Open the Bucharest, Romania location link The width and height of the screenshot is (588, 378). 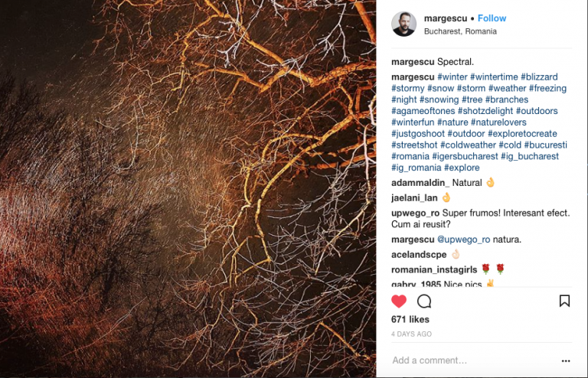point(460,31)
